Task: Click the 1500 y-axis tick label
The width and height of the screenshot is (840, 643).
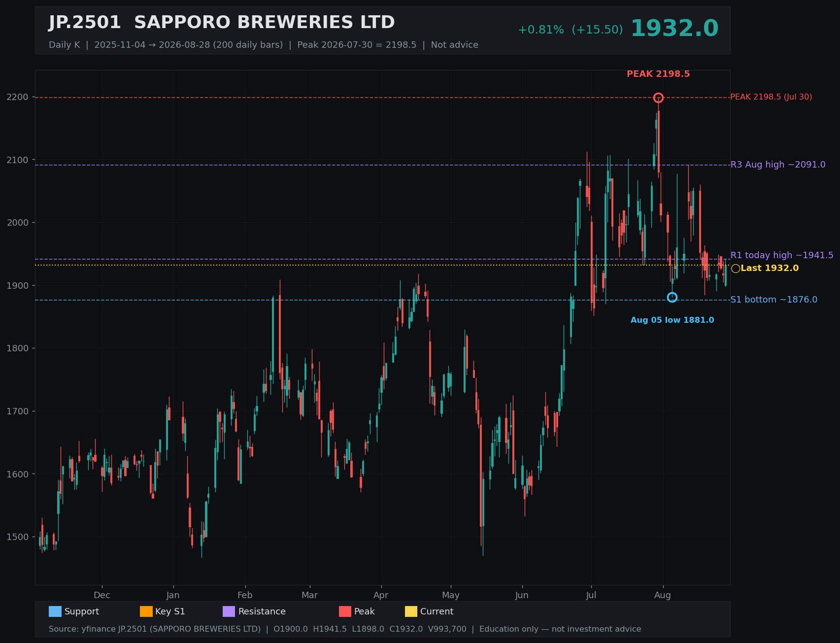Action: tap(18, 537)
